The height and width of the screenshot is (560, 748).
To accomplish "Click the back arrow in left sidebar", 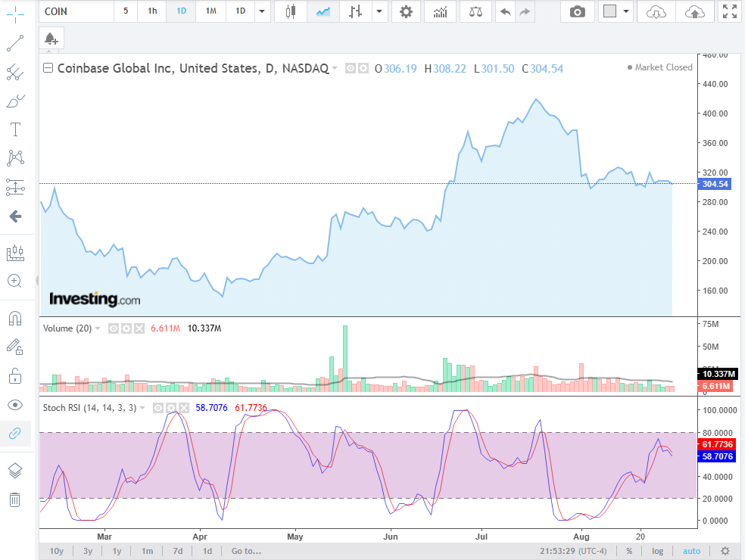I will point(15,216).
